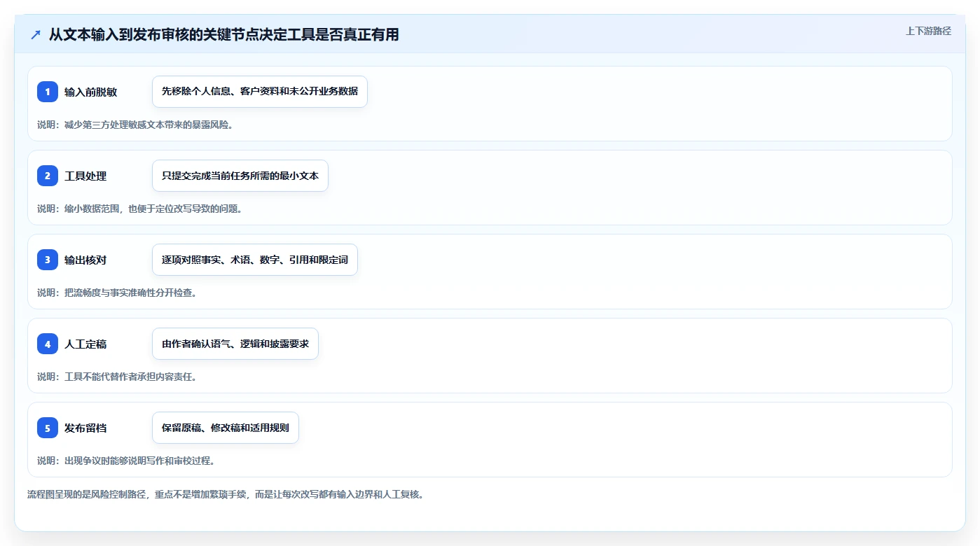Click the 先移除个人信息、客户资料 pill
The image size is (980, 546).
(260, 92)
